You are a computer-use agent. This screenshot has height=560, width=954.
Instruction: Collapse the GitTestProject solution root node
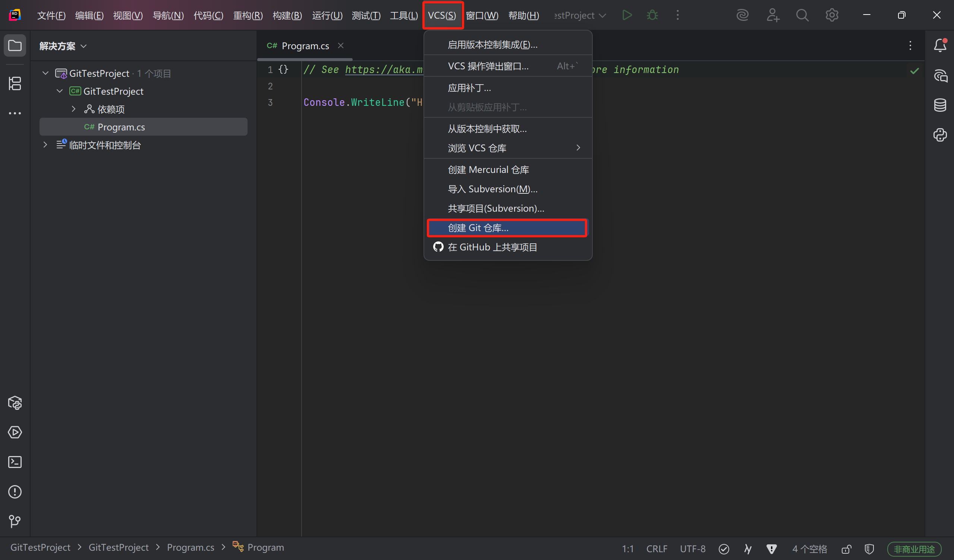click(x=45, y=73)
